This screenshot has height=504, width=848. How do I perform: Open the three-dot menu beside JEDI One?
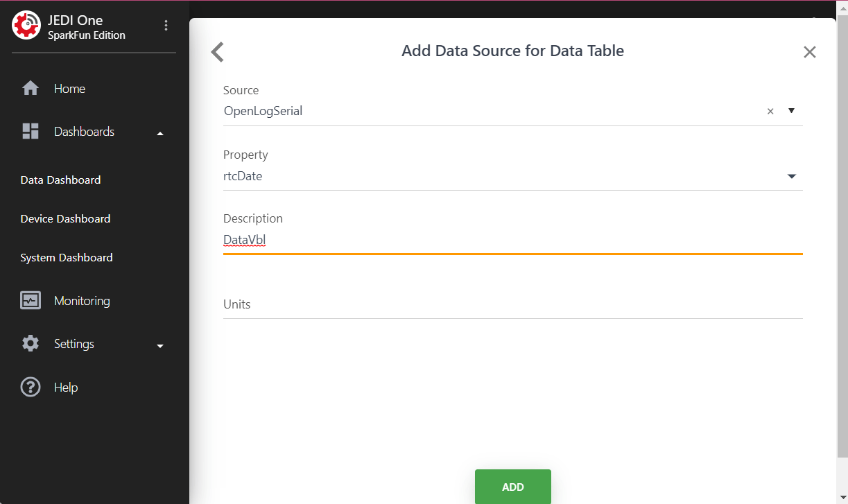[166, 26]
